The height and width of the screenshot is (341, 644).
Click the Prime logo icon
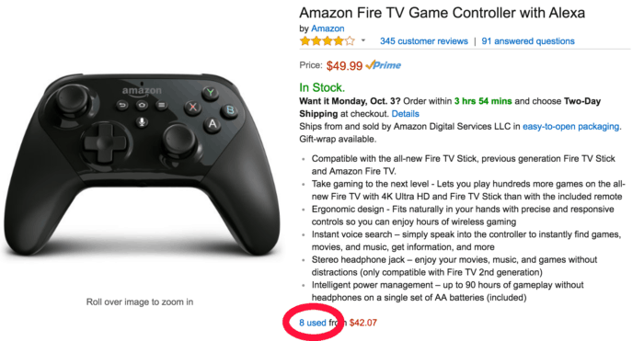[384, 65]
